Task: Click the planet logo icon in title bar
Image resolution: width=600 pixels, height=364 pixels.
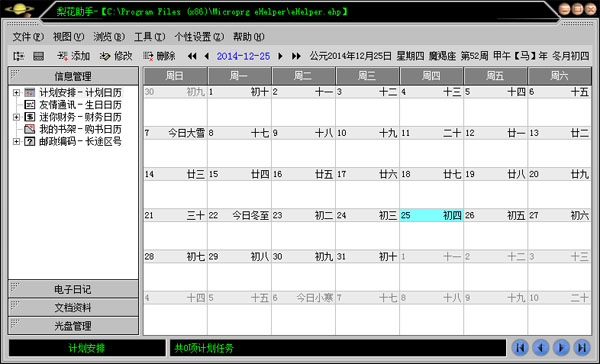Action: coord(20,9)
